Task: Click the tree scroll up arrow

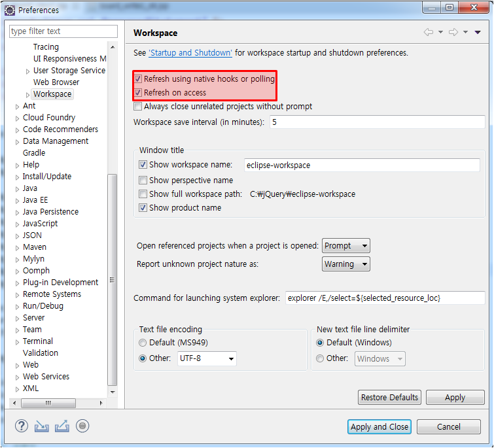Action: coord(113,47)
